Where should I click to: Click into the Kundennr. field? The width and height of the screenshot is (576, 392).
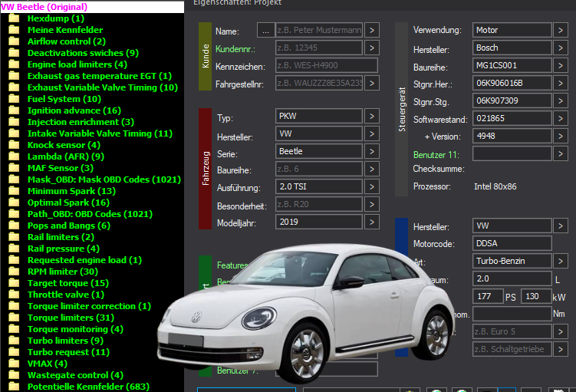[x=319, y=48]
